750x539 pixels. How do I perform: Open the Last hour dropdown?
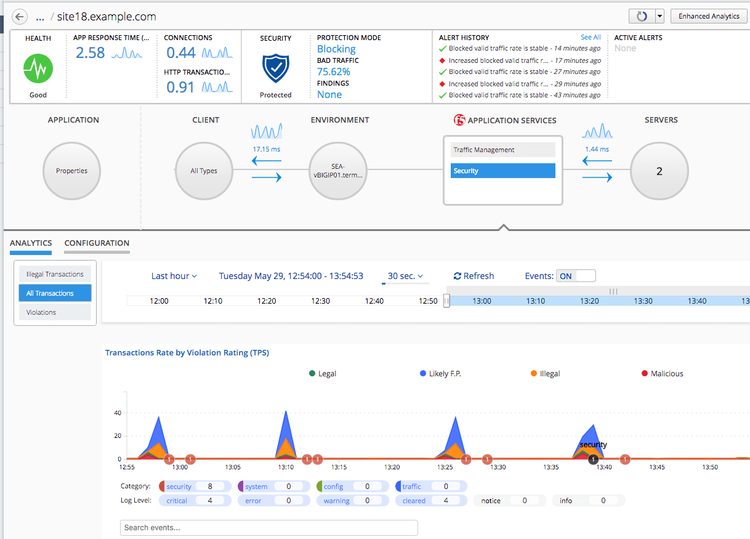point(174,276)
